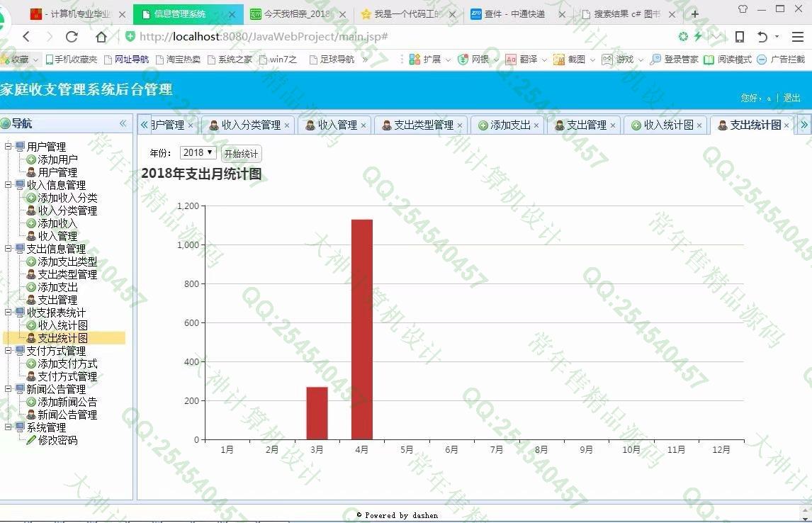Close the 收入分类管理 tab

click(x=287, y=125)
